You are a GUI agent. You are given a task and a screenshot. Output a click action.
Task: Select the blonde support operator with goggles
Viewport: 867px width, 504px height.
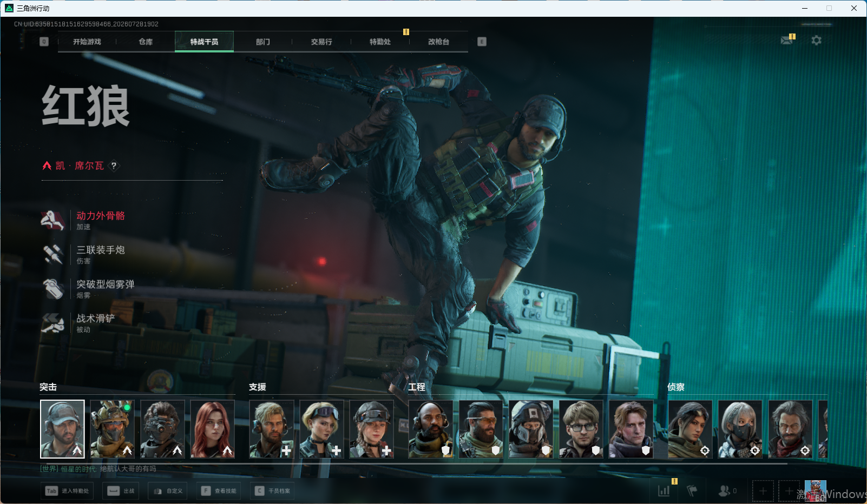point(321,429)
